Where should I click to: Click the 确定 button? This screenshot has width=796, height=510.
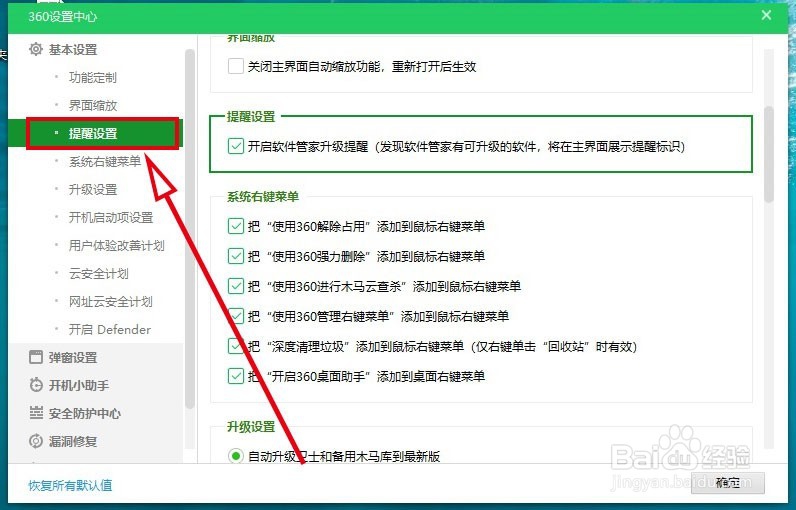click(x=728, y=483)
